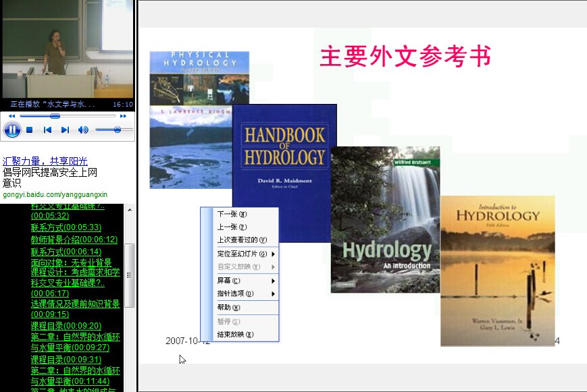
Task: Jump to 联系方式(00:05:33) chapter
Action: (x=66, y=227)
